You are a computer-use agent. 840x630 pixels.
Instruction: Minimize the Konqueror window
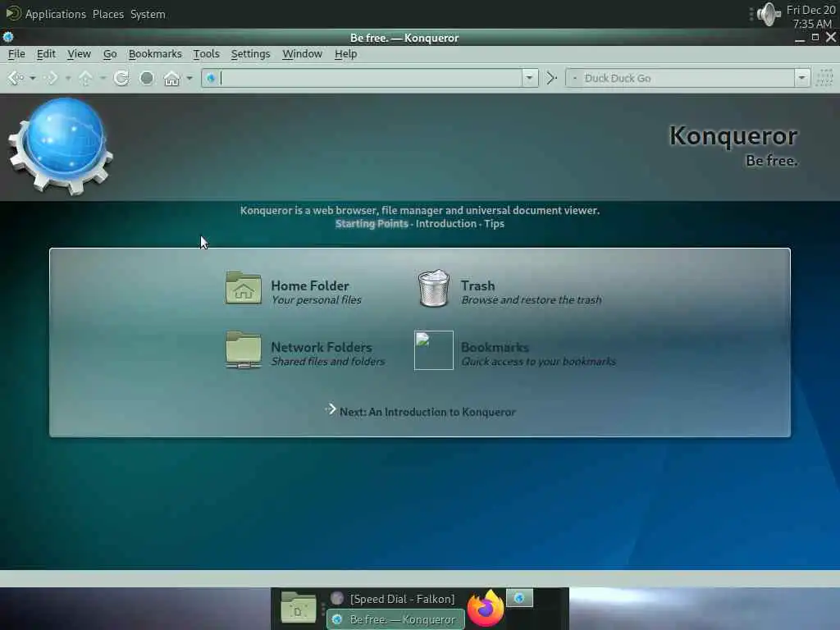coord(800,38)
